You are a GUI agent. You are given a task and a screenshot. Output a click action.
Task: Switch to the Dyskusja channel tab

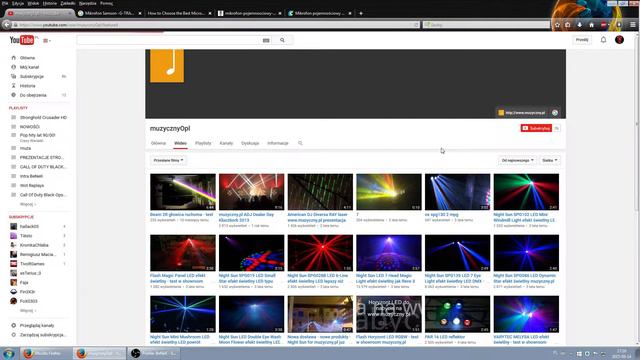(250, 143)
